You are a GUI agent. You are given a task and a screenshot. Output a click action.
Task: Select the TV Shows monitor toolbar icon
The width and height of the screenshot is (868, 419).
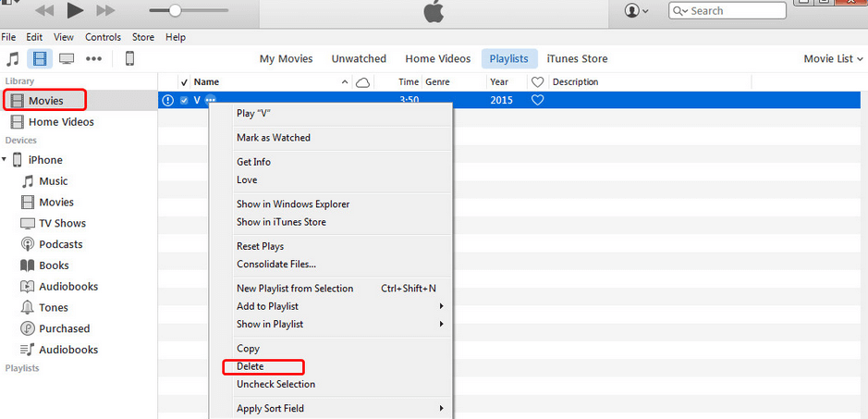pyautogui.click(x=67, y=58)
